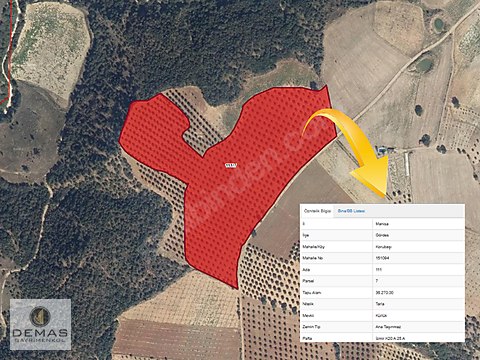480x360 pixels.
Task: Switch to the Bina/BB Listesi tab
Action: point(351,211)
